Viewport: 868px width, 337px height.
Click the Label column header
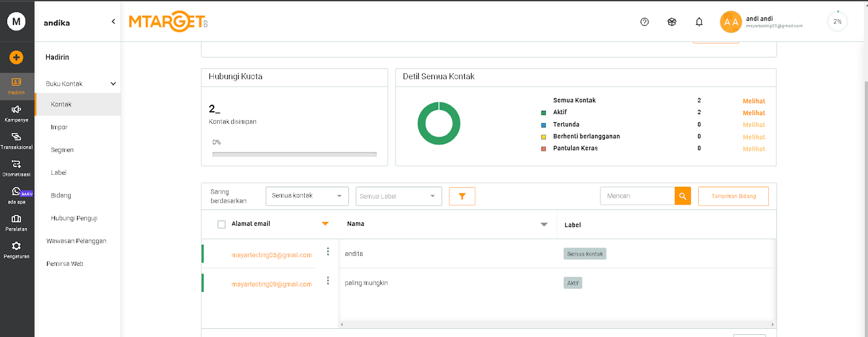(x=572, y=225)
